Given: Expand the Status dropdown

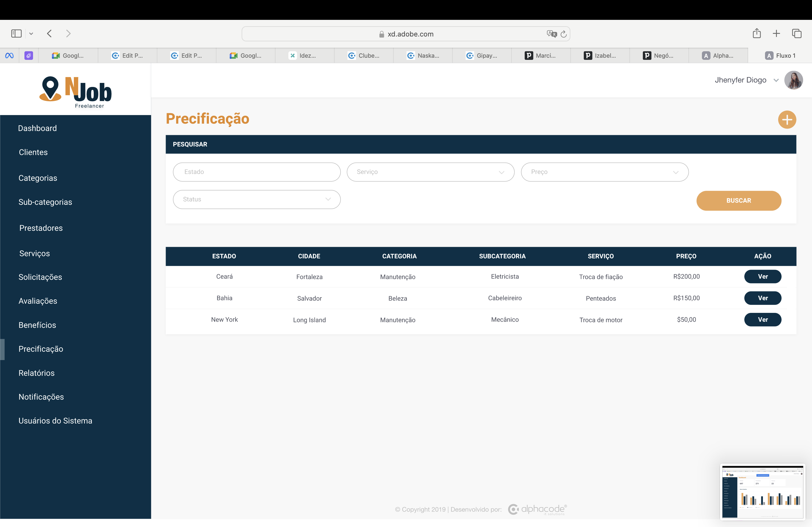Looking at the screenshot, I should pos(256,199).
